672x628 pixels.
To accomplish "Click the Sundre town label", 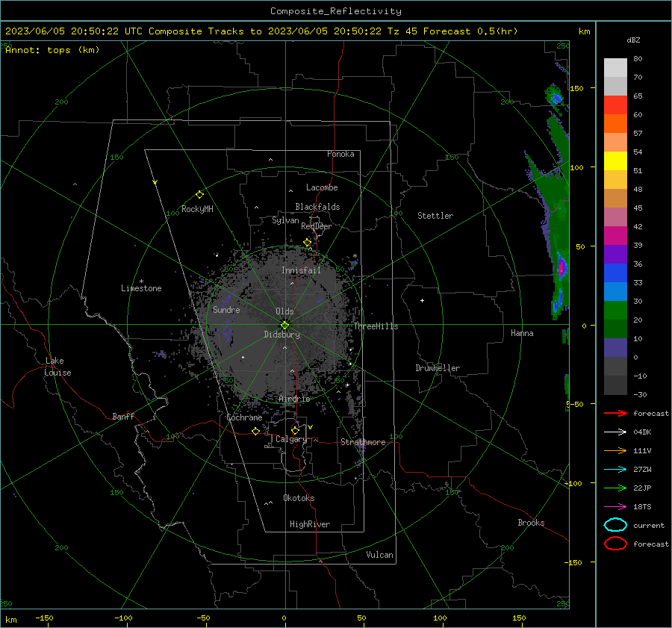I will click(x=226, y=310).
